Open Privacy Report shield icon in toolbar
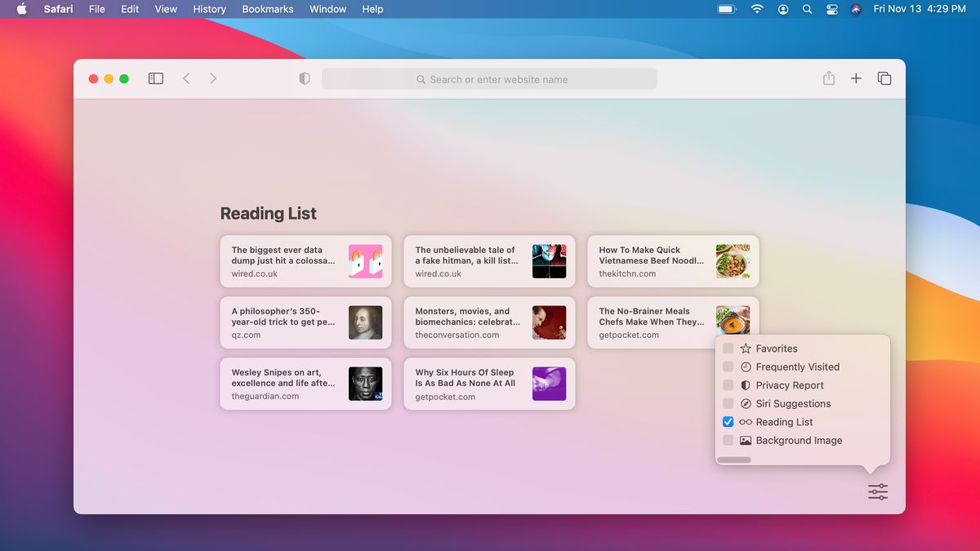This screenshot has width=980, height=551. 305,79
